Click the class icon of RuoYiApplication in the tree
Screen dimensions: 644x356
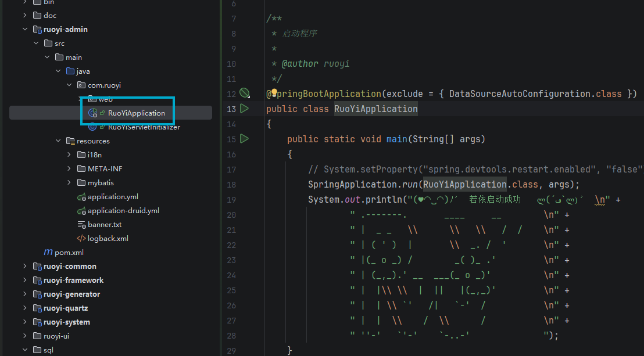[x=93, y=113]
